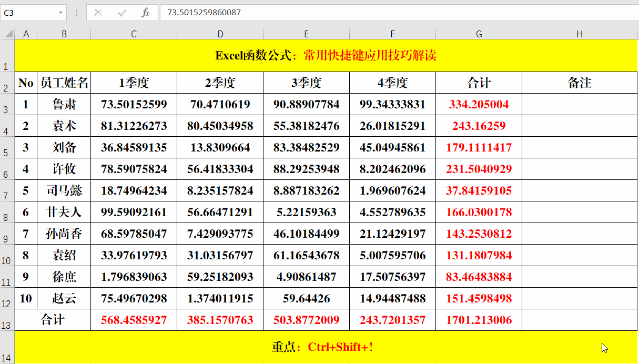
Task: Select the cell with name 许攸
Action: (64, 169)
